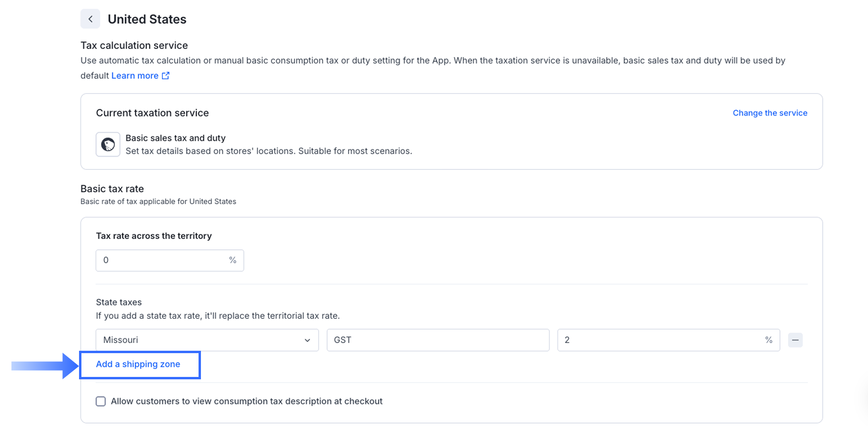Remove the Missouri state tax row
The height and width of the screenshot is (435, 868).
(x=795, y=340)
